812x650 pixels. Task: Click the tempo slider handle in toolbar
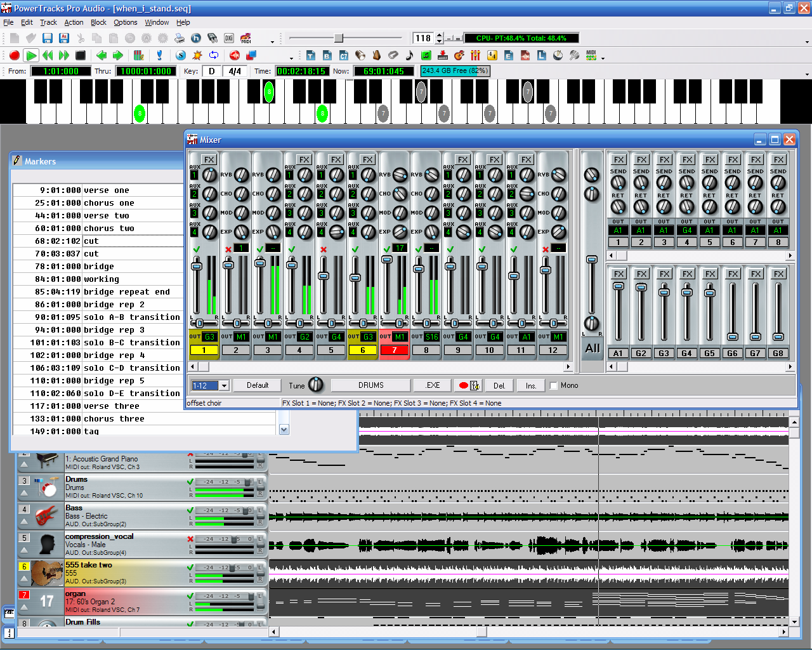[x=339, y=38]
